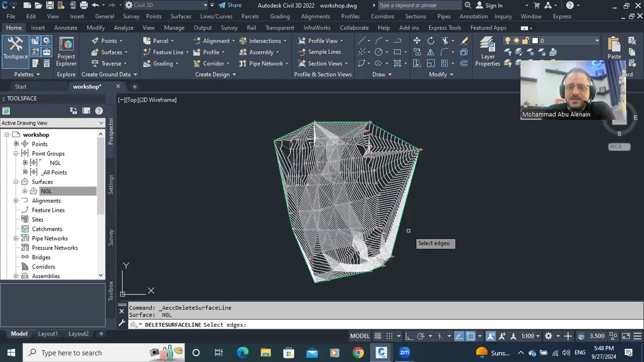Toggle object snap tracking in status bar
644x362 pixels.
pyautogui.click(x=459, y=336)
